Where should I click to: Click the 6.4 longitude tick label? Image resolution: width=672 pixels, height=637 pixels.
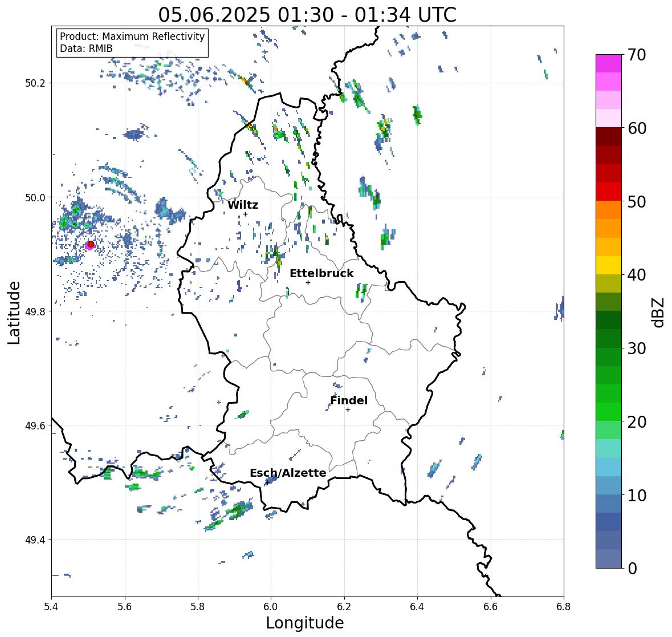click(417, 607)
